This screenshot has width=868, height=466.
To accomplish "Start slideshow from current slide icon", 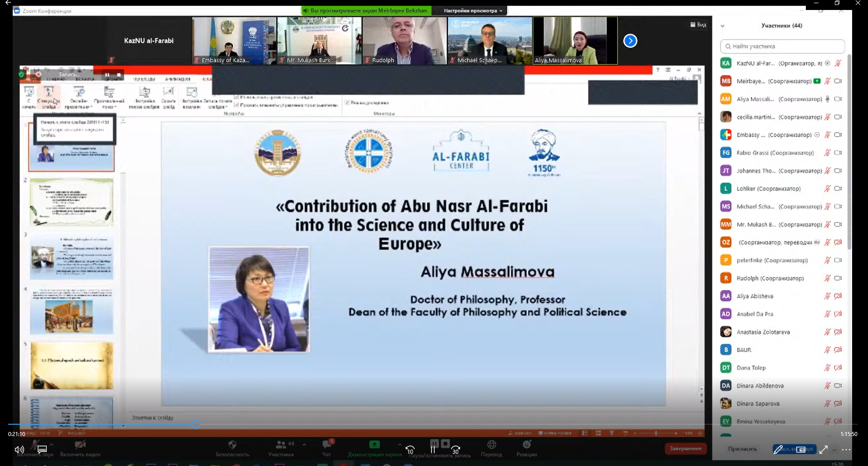I will tap(49, 97).
